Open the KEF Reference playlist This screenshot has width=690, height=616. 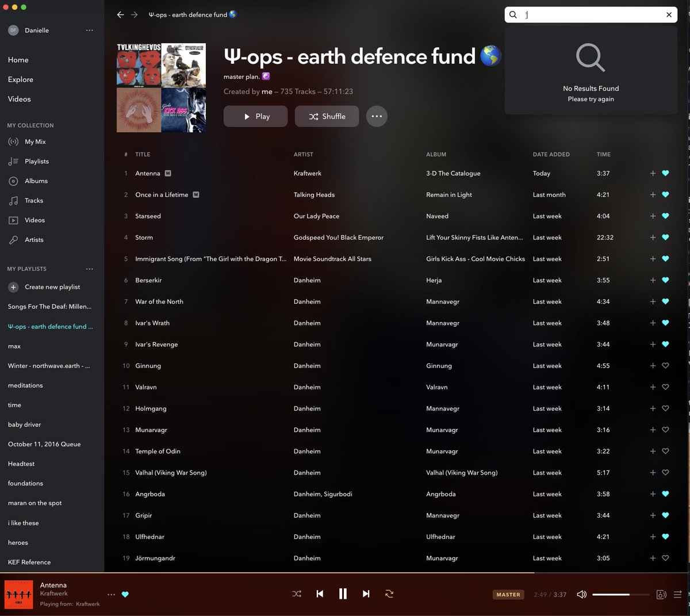click(29, 562)
